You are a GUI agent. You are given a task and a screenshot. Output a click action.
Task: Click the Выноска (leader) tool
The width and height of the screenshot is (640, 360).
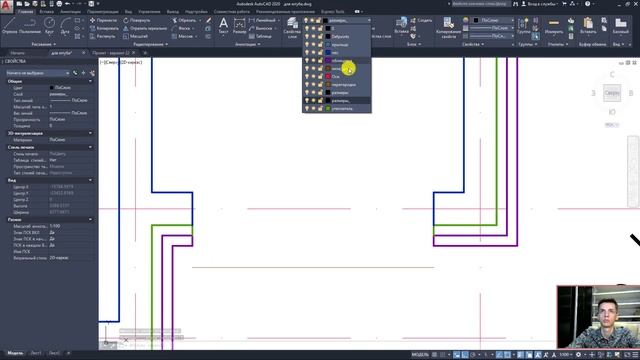coord(260,28)
